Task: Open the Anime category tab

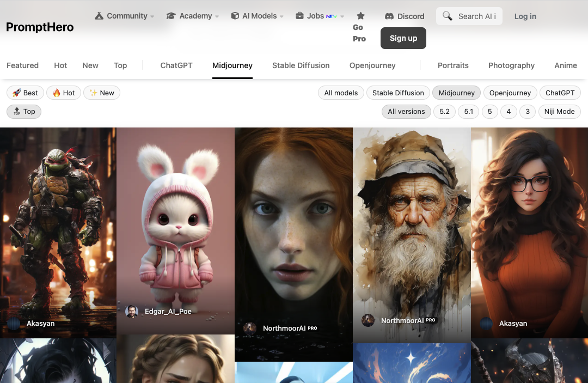Action: pos(566,65)
